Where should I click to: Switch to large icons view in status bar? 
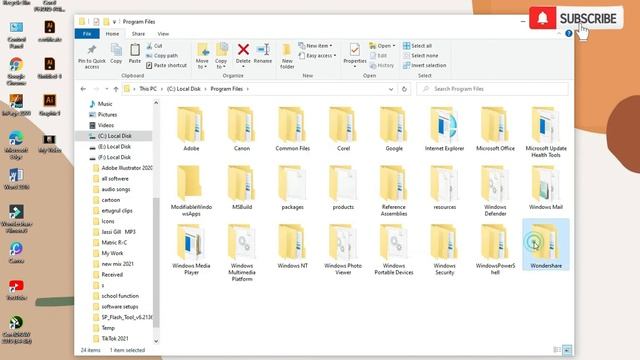click(x=567, y=350)
